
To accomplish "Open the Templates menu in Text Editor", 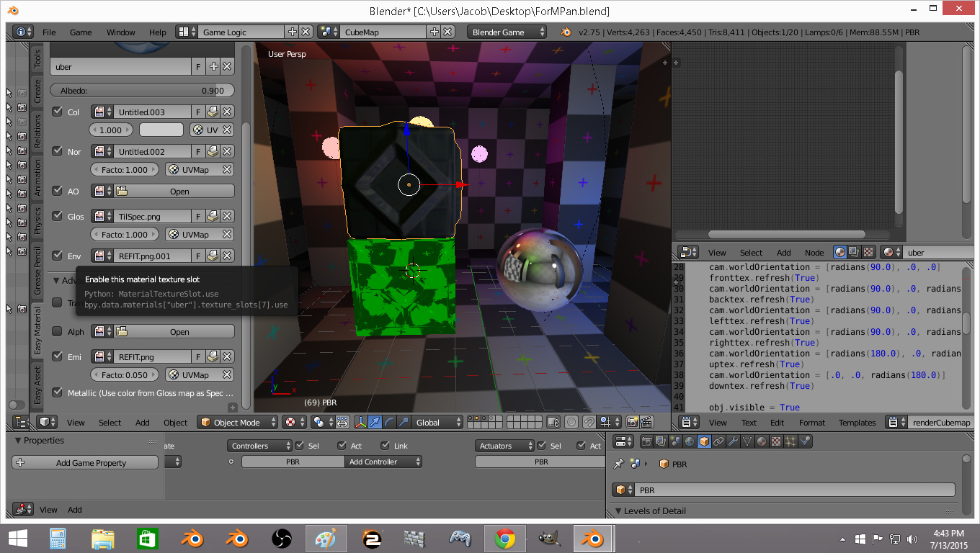I will coord(857,423).
